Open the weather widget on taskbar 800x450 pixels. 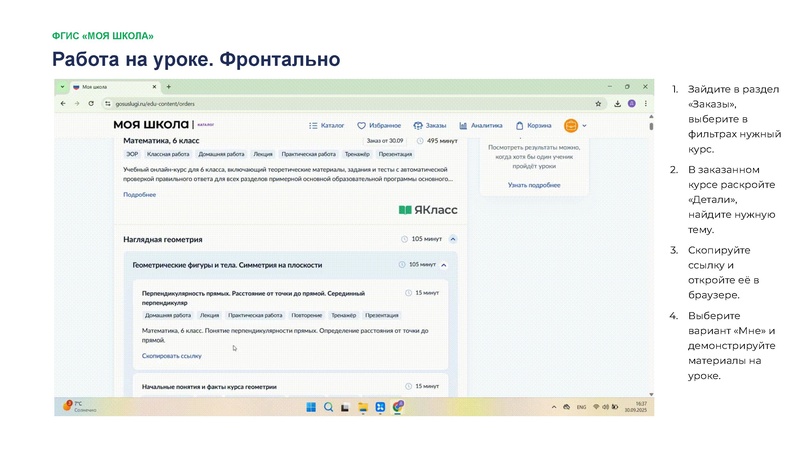tap(80, 406)
